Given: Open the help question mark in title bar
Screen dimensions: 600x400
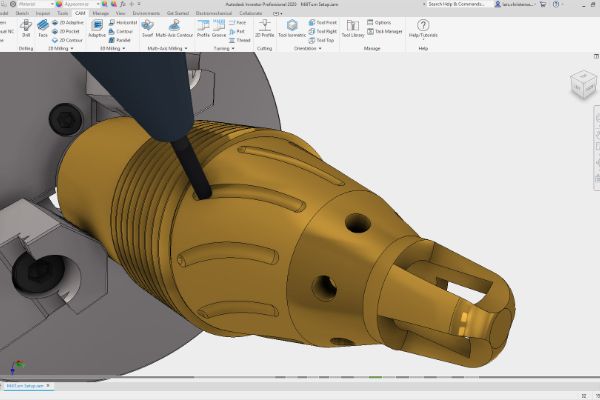Looking at the screenshot, I should 556,4.
